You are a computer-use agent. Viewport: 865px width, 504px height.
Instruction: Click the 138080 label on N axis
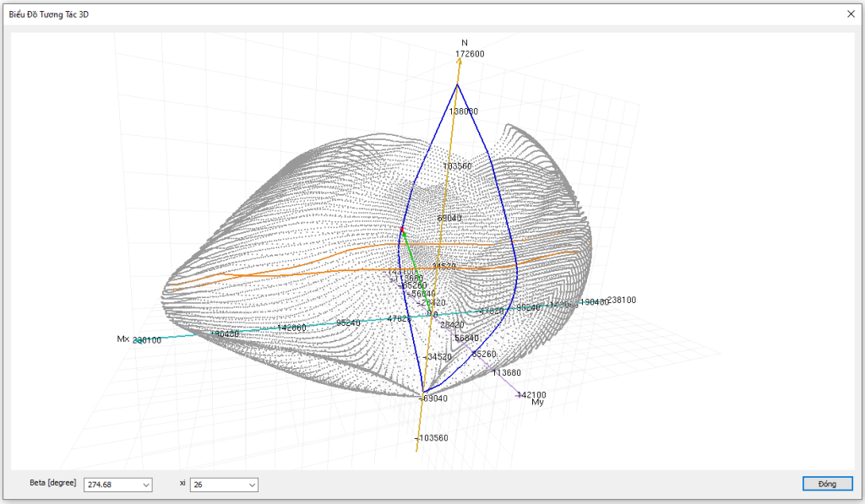pyautogui.click(x=463, y=111)
